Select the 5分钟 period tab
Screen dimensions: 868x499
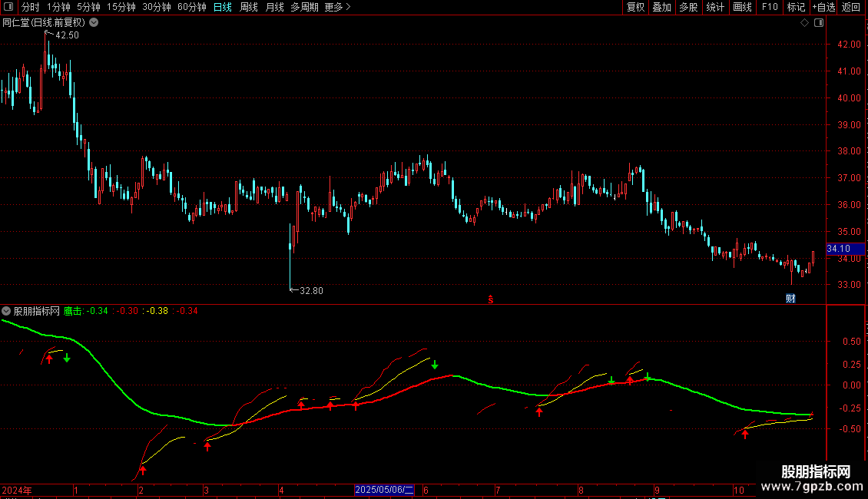88,7
